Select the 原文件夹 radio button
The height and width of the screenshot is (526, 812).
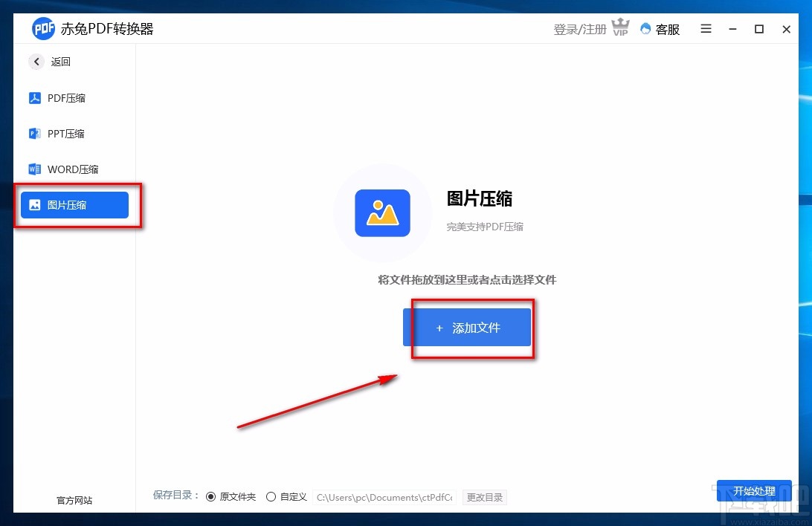click(212, 496)
